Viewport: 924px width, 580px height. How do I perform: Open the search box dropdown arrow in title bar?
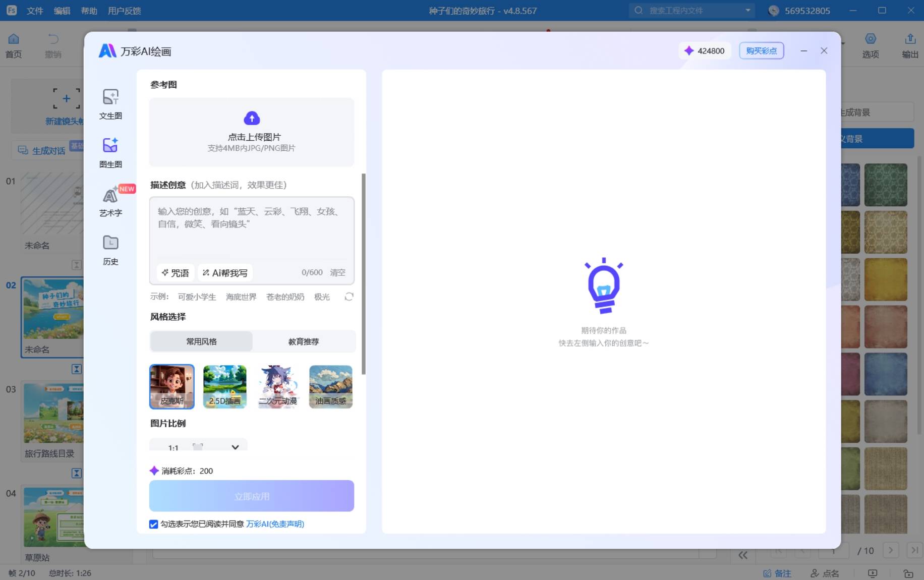click(x=748, y=11)
